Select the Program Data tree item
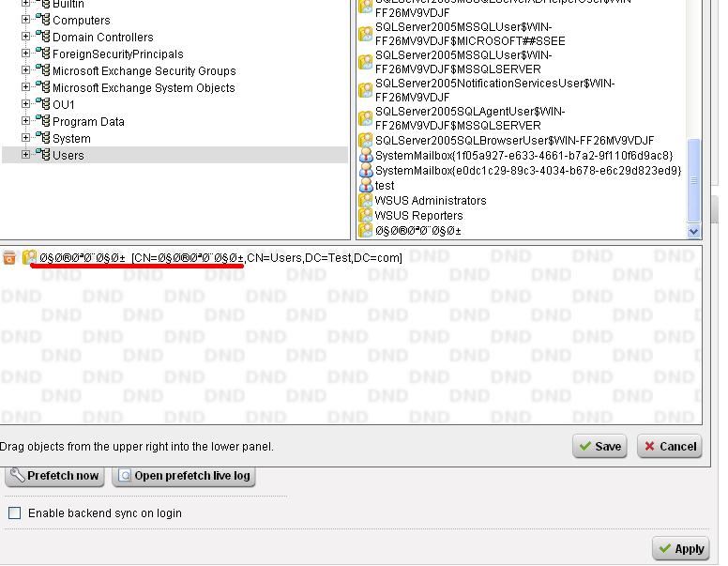 88,121
